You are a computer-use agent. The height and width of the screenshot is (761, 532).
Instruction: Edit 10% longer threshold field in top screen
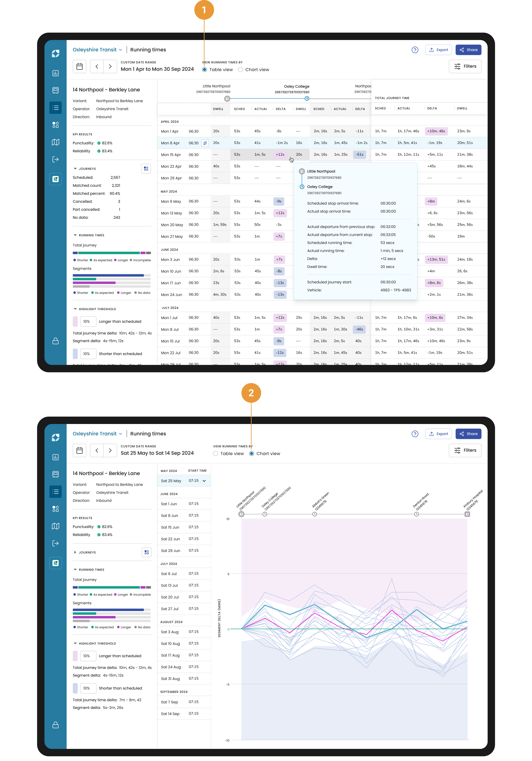pyautogui.click(x=88, y=321)
